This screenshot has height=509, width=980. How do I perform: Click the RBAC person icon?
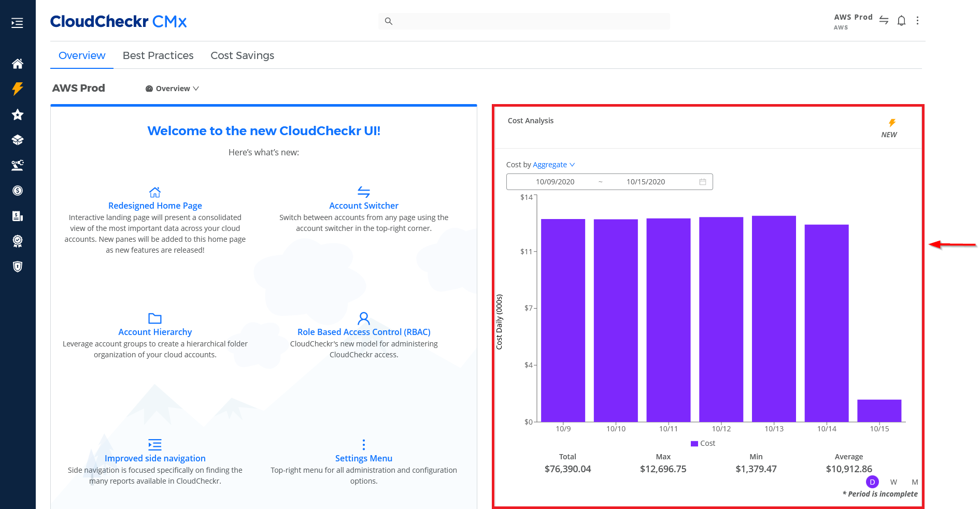pyautogui.click(x=364, y=318)
